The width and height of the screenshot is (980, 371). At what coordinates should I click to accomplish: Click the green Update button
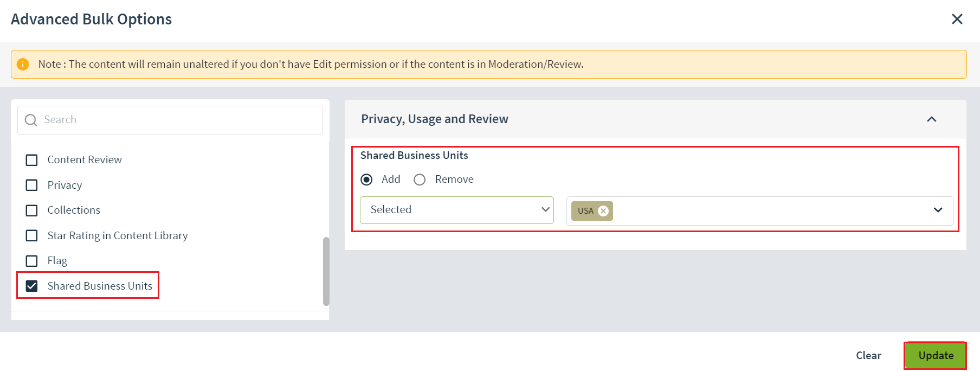click(936, 355)
